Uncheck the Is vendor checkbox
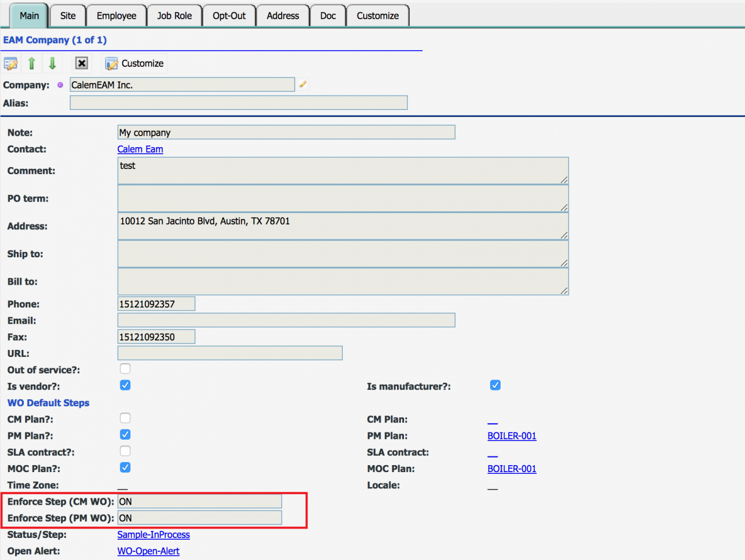The height and width of the screenshot is (560, 745). pyautogui.click(x=125, y=385)
